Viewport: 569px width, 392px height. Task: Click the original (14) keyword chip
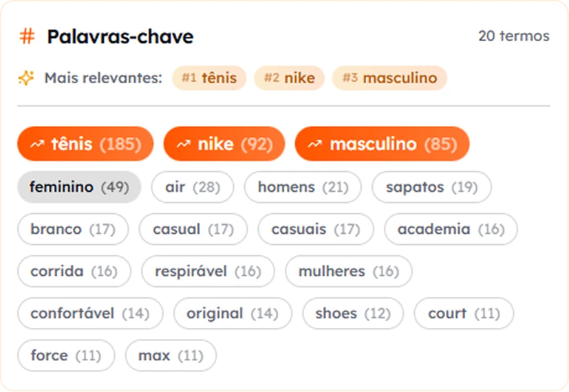(233, 314)
